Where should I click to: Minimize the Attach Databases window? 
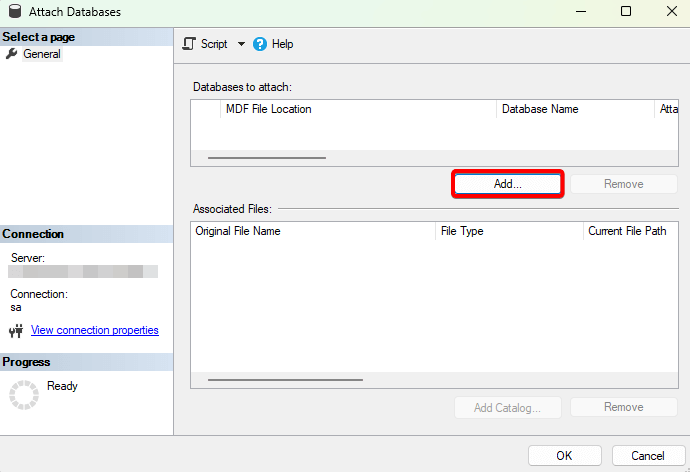581,11
